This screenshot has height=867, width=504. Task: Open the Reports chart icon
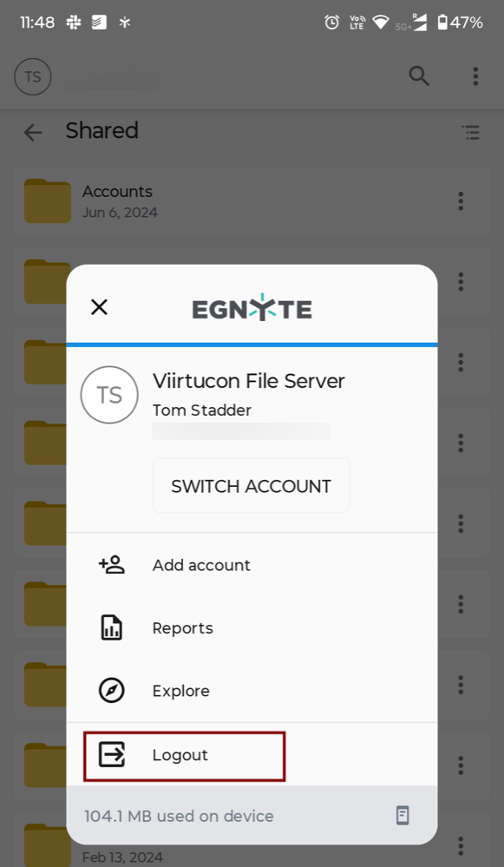pos(112,627)
